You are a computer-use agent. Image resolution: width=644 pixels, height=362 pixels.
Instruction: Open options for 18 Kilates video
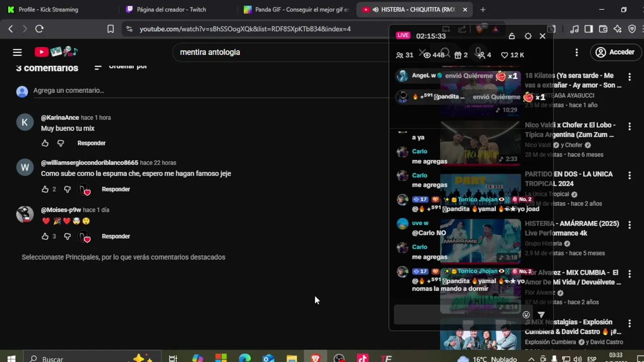click(629, 77)
